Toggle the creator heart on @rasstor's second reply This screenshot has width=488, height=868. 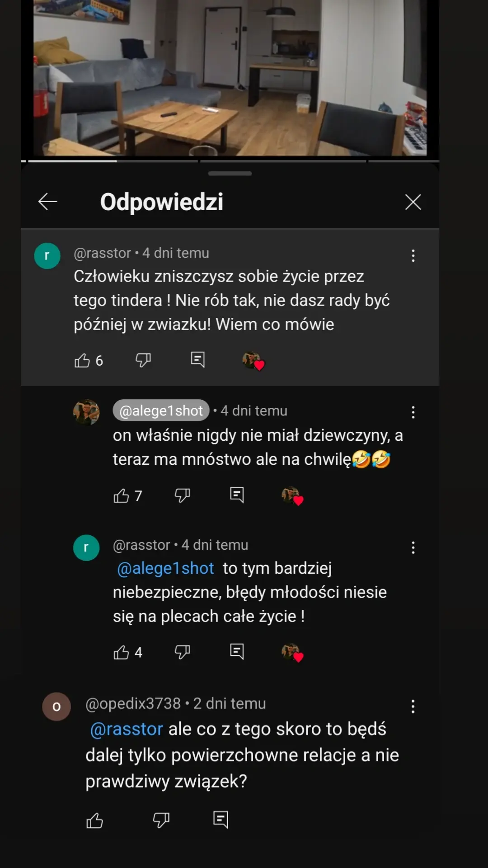click(292, 653)
